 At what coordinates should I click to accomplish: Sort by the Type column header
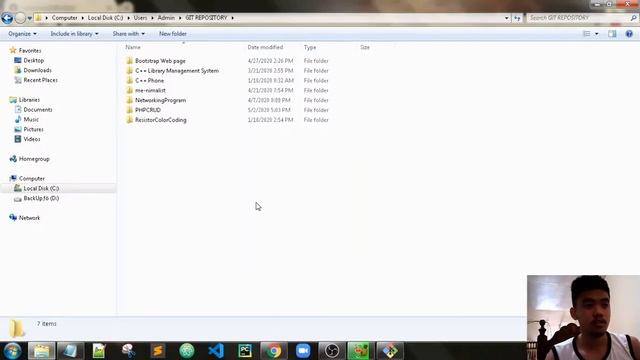310,47
